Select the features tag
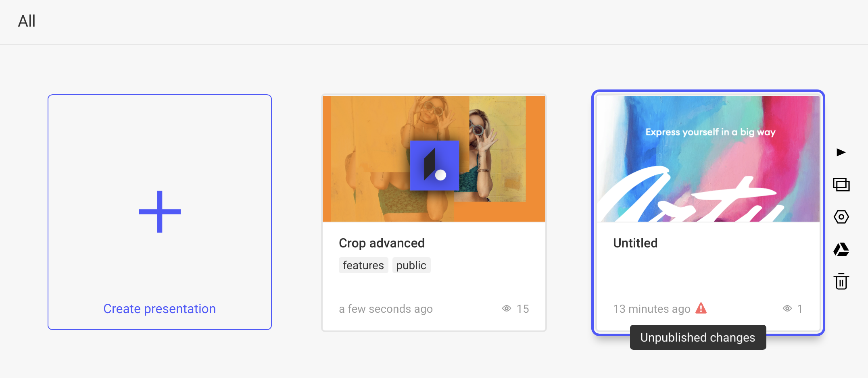This screenshot has height=378, width=868. pyautogui.click(x=363, y=265)
